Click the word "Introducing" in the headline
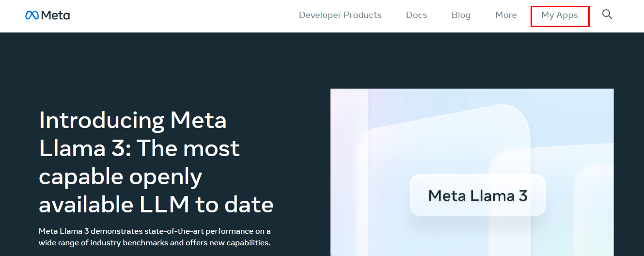This screenshot has height=256, width=644. click(x=101, y=120)
